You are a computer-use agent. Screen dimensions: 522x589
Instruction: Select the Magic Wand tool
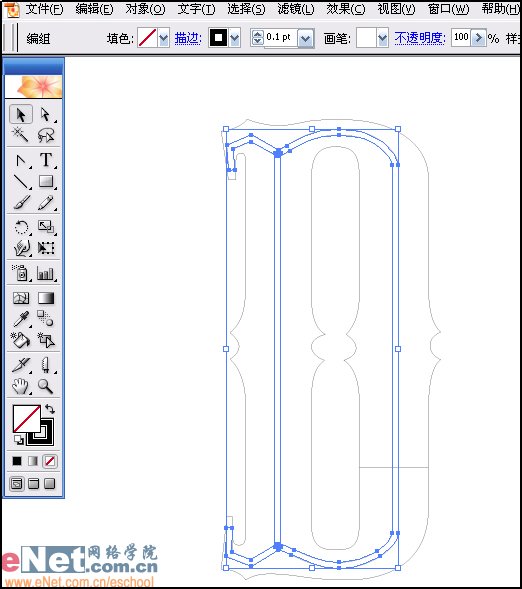pos(20,134)
